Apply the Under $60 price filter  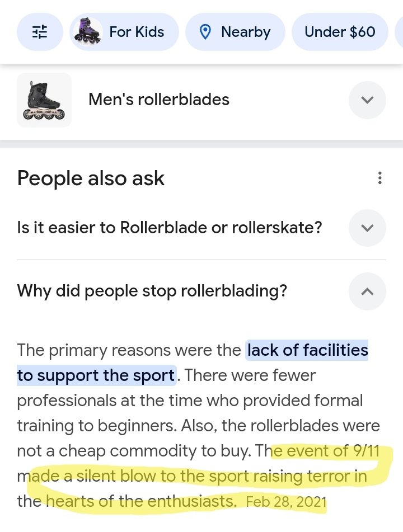340,32
